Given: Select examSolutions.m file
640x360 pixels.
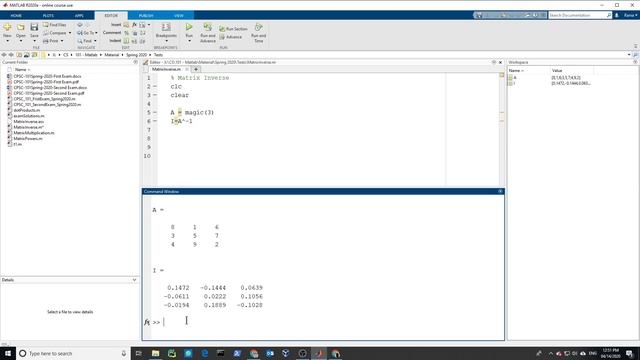Looking at the screenshot, I should pos(29,116).
